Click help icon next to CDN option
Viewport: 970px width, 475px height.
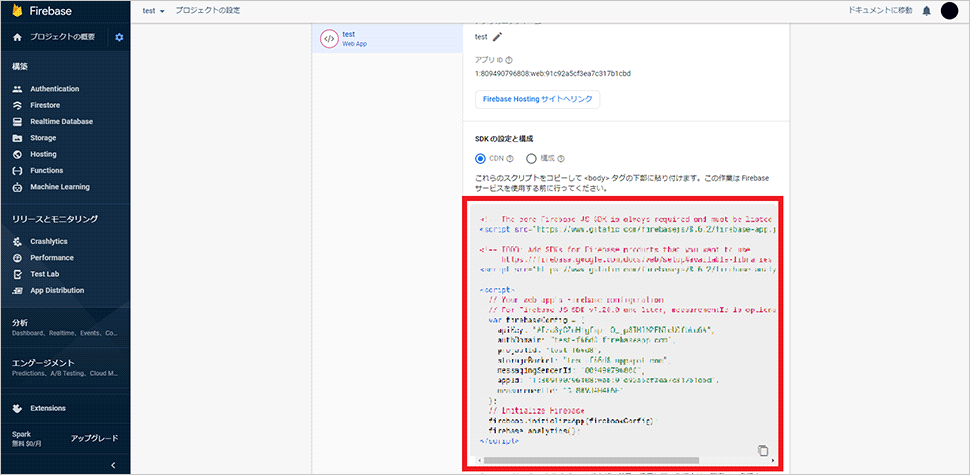coord(510,158)
